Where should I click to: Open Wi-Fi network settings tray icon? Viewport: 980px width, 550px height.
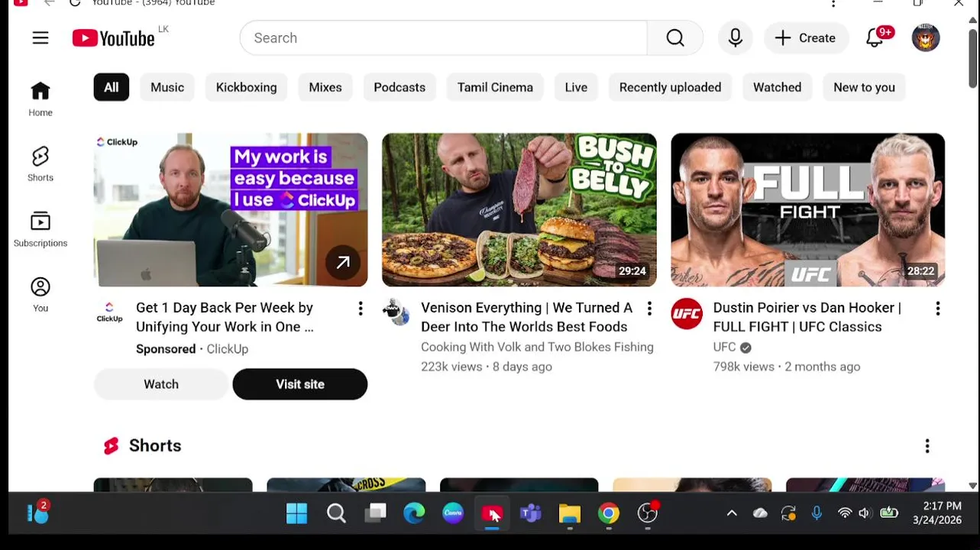click(845, 513)
